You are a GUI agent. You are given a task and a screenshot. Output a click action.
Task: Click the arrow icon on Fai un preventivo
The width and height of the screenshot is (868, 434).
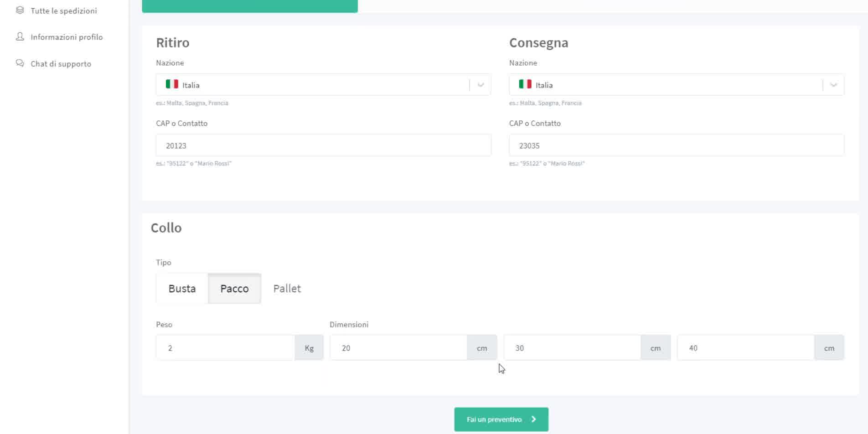pos(533,419)
